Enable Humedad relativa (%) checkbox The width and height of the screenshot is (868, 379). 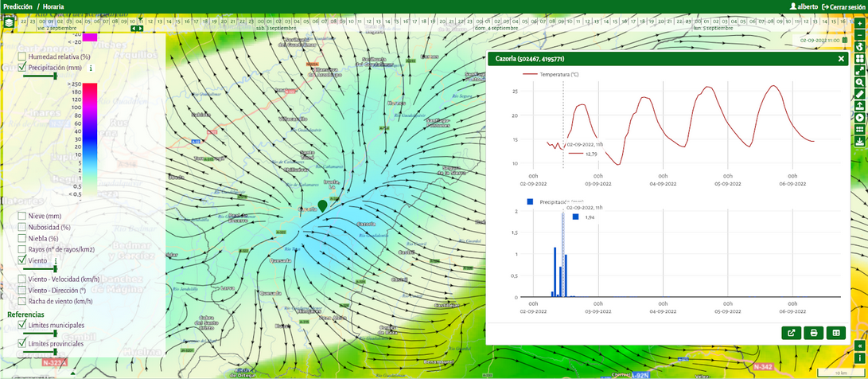coord(22,57)
